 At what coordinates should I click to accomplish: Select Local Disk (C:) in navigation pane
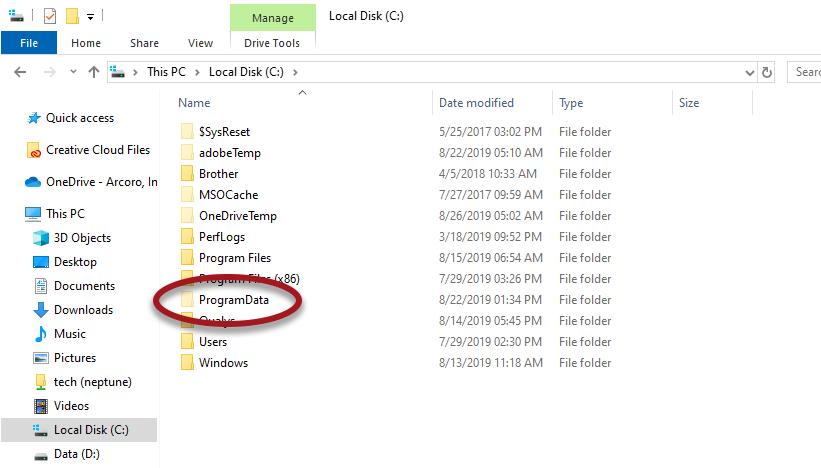(x=91, y=430)
